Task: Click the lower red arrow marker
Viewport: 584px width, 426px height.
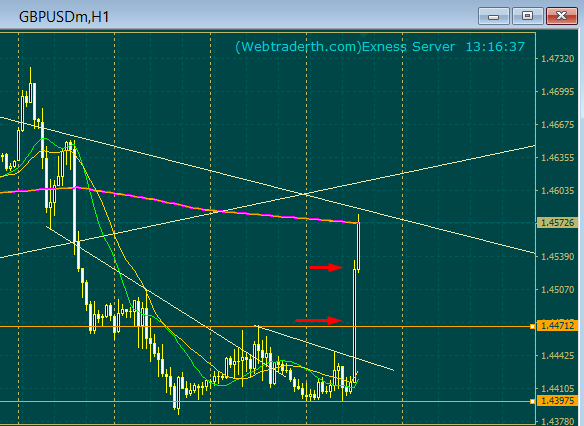Action: click(x=318, y=320)
